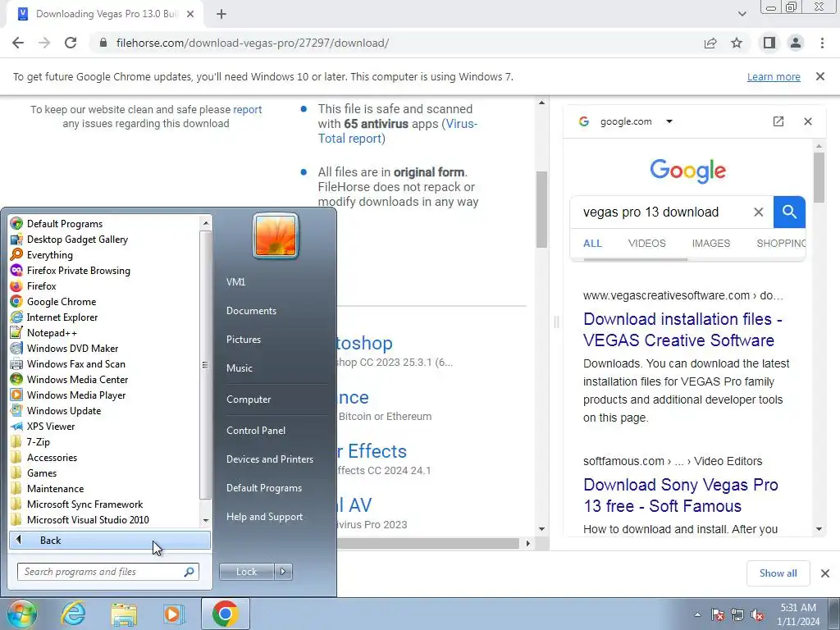The image size is (840, 630).
Task: Open Devices and Printers
Action: (269, 459)
